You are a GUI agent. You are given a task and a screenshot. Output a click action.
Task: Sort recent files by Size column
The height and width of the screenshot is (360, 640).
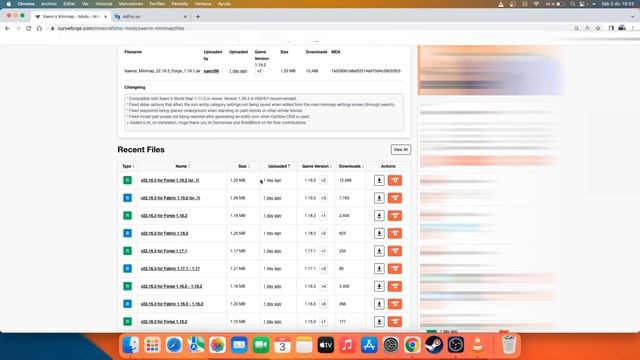click(x=244, y=166)
